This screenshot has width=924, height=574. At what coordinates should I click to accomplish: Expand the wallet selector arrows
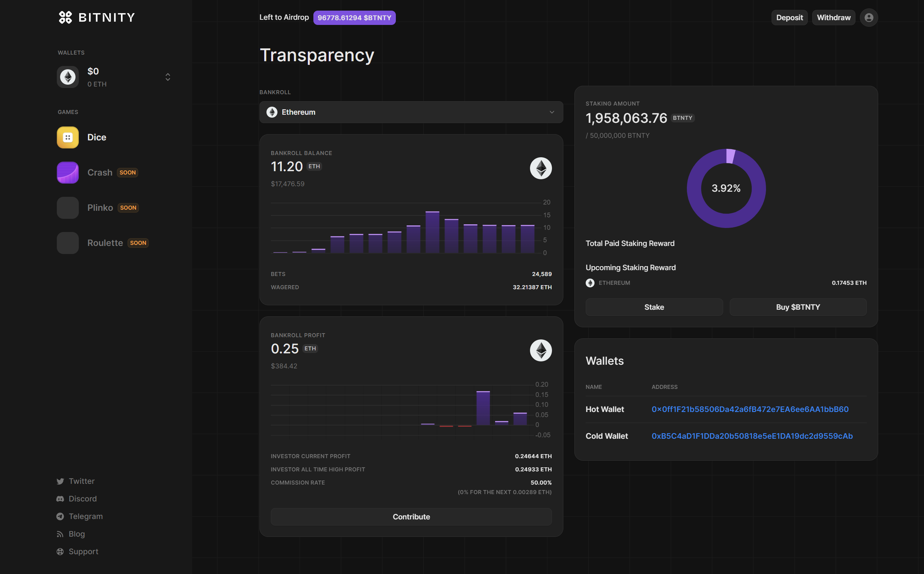168,77
